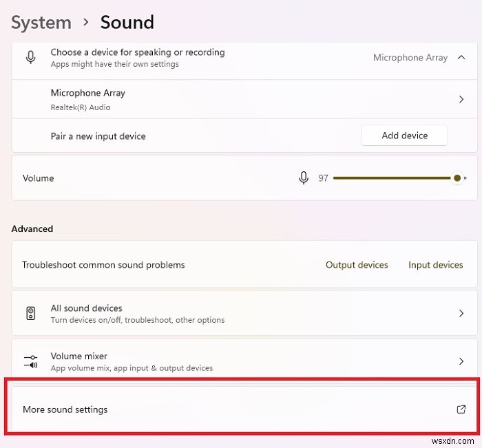Click the external link icon for More sound settings

tap(461, 409)
